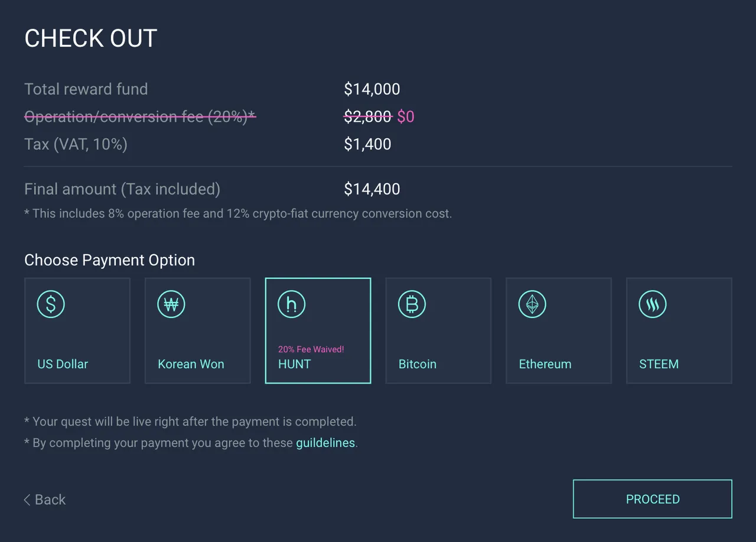Viewport: 756px width, 542px height.
Task: Click the PROCEED button
Action: click(x=653, y=499)
